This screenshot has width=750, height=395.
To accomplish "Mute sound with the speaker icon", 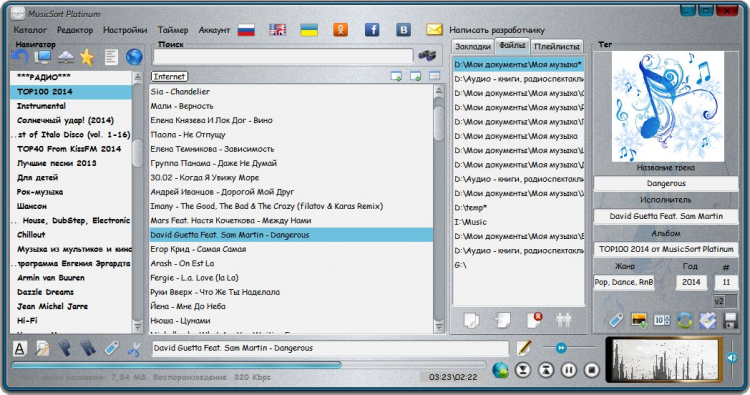I will [x=732, y=357].
